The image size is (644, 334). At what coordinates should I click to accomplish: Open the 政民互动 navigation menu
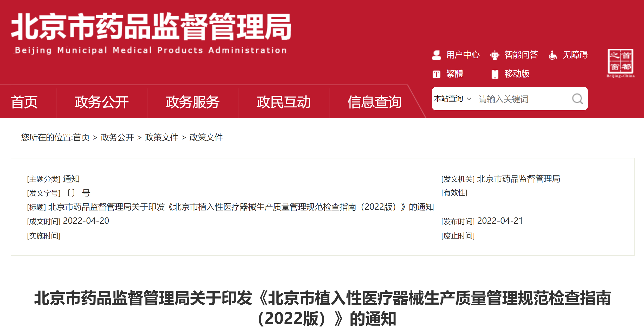[283, 102]
